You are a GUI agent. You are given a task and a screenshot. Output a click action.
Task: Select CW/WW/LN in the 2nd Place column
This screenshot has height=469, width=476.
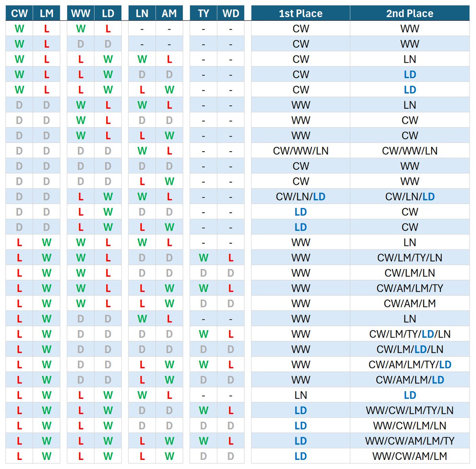[x=410, y=151]
